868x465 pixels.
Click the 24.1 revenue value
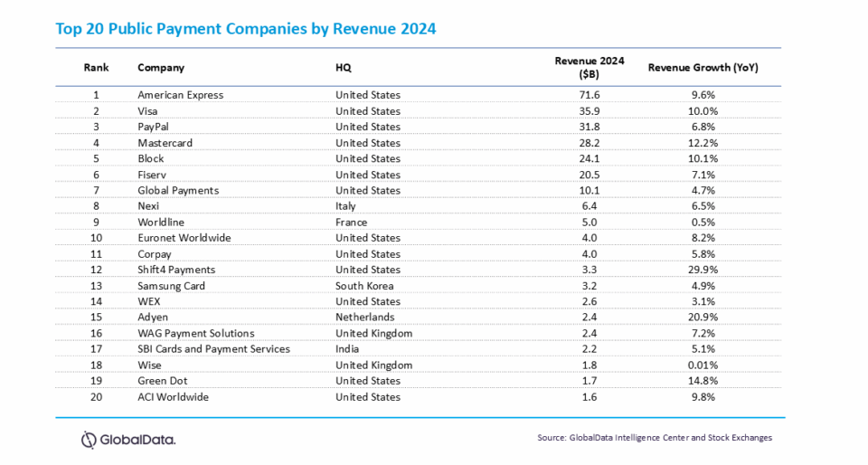point(590,158)
